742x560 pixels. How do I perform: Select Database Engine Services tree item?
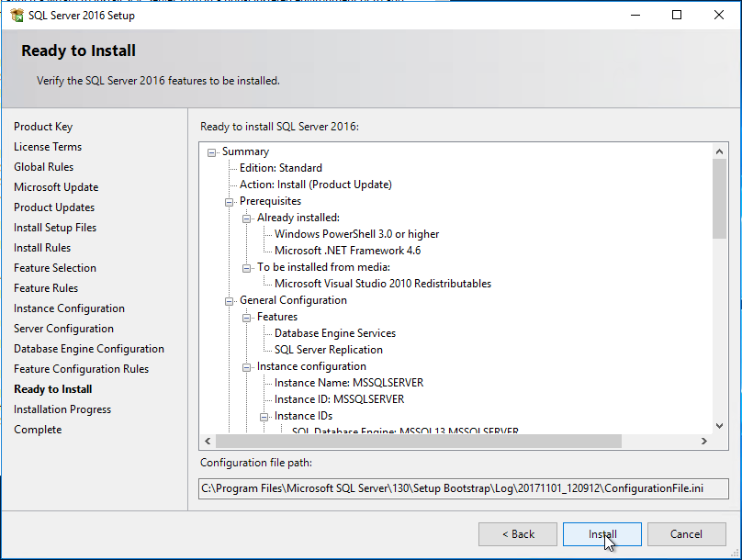pyautogui.click(x=335, y=333)
